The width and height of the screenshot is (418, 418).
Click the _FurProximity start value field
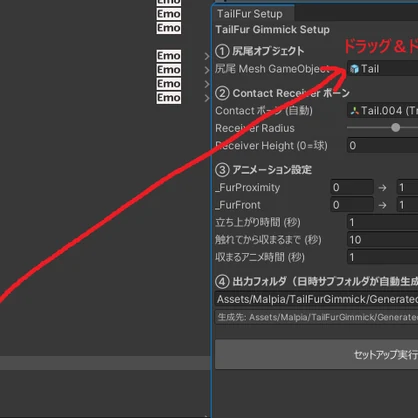click(x=352, y=187)
